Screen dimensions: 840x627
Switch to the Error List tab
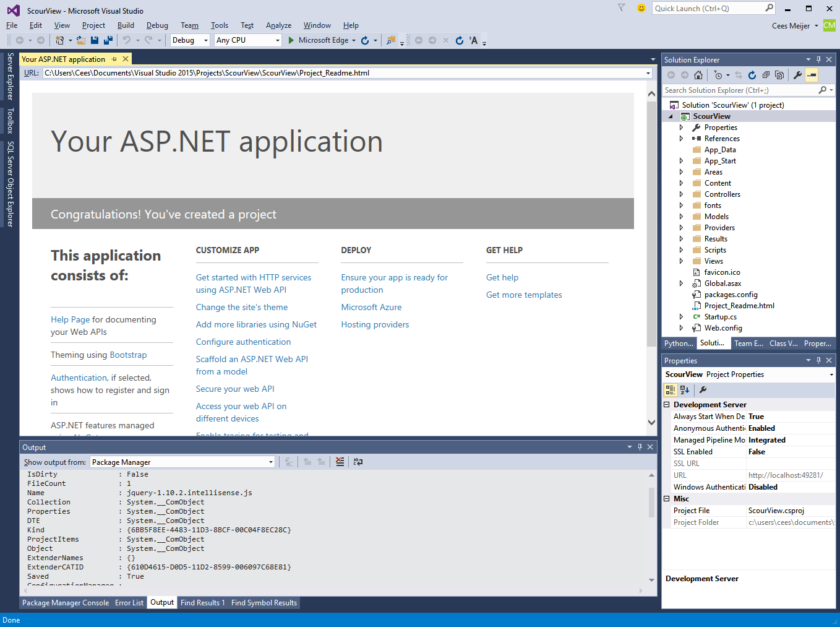pyautogui.click(x=129, y=603)
